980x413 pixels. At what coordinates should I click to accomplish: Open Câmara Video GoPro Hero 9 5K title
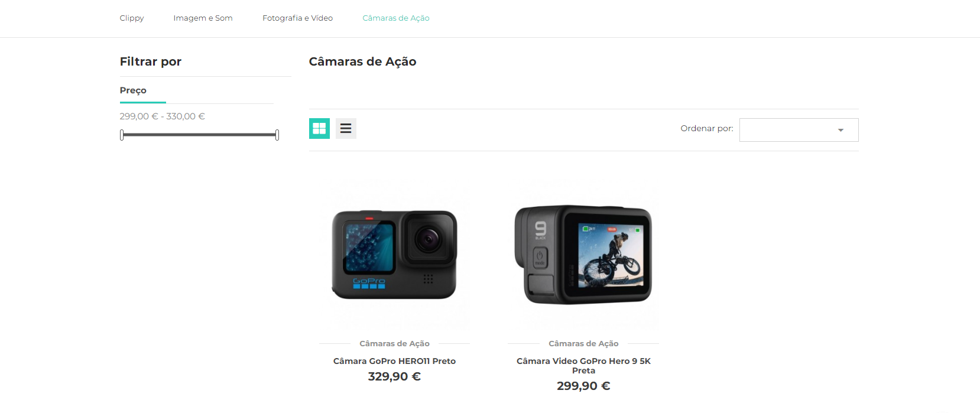pos(583,366)
